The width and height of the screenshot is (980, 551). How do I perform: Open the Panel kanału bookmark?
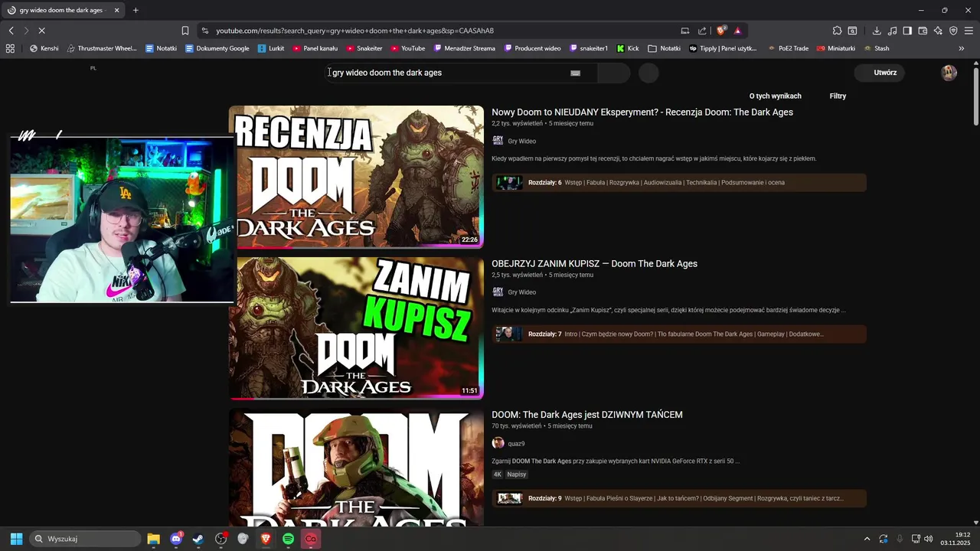point(315,48)
